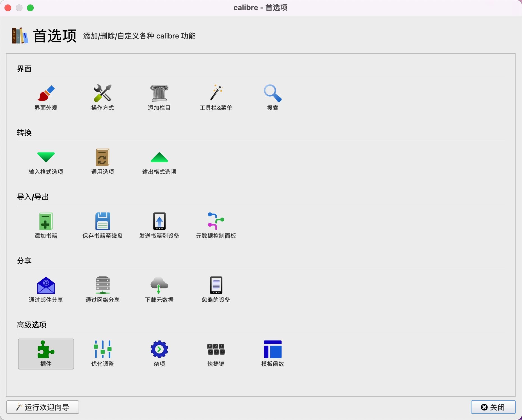
Task: Click the green zoom window button
Action: coord(30,8)
